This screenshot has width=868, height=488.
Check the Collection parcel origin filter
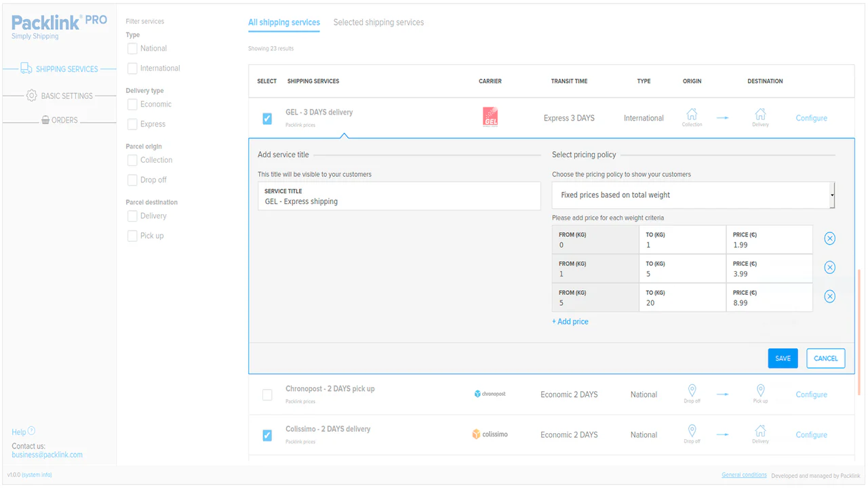132,160
